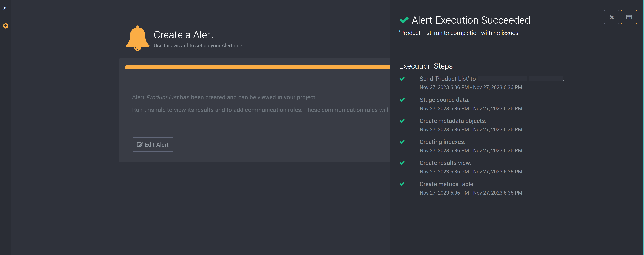Click the checkmark icon next to Create metrics table
The height and width of the screenshot is (255, 644).
(402, 184)
